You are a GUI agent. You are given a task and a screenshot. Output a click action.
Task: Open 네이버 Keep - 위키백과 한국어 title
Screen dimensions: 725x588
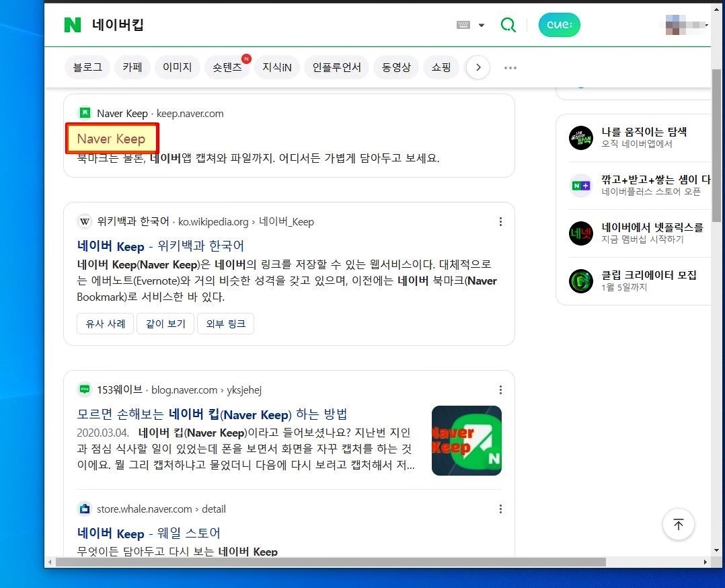pos(161,246)
